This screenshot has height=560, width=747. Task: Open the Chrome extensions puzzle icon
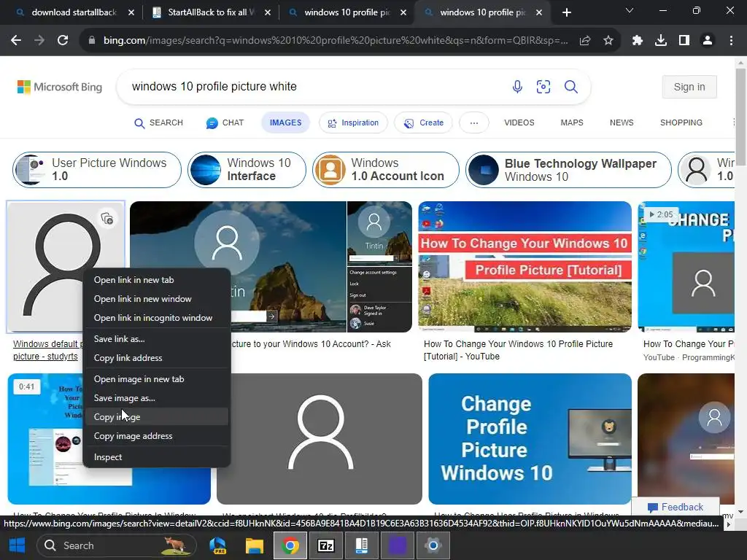[x=638, y=41]
